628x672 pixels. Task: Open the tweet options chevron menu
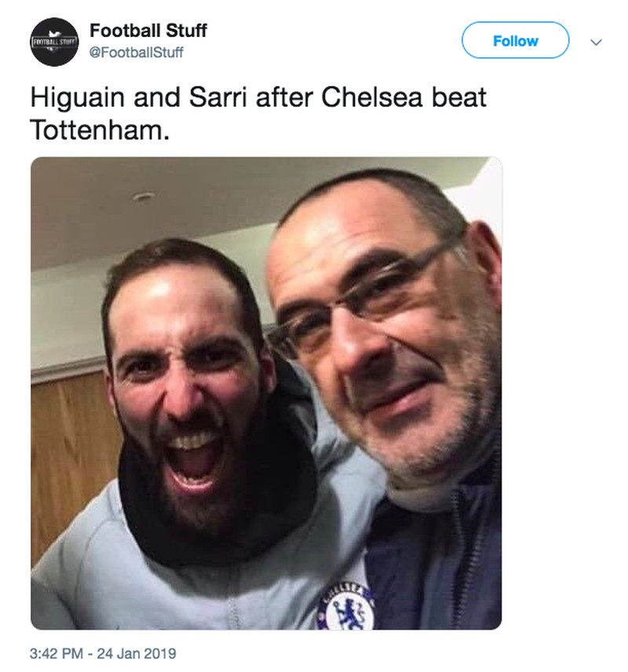point(595,42)
